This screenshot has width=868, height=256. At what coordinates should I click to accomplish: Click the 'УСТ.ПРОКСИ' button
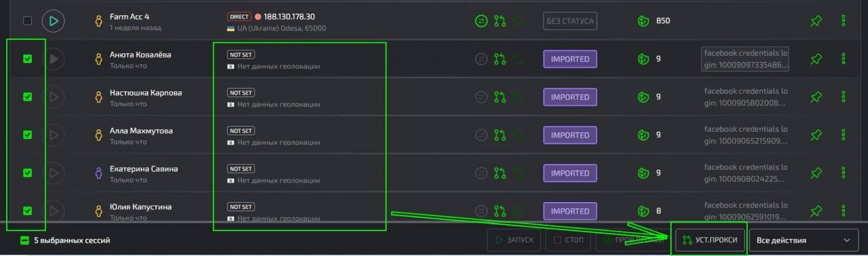(710, 240)
